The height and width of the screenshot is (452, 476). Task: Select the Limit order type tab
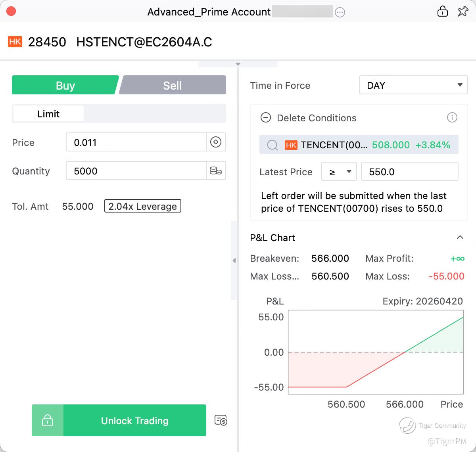[48, 114]
